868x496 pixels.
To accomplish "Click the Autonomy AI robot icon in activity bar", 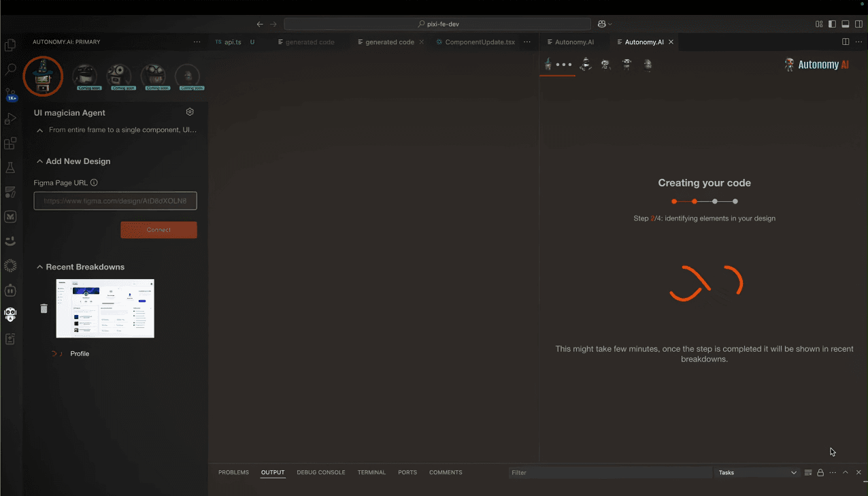I will (10, 314).
